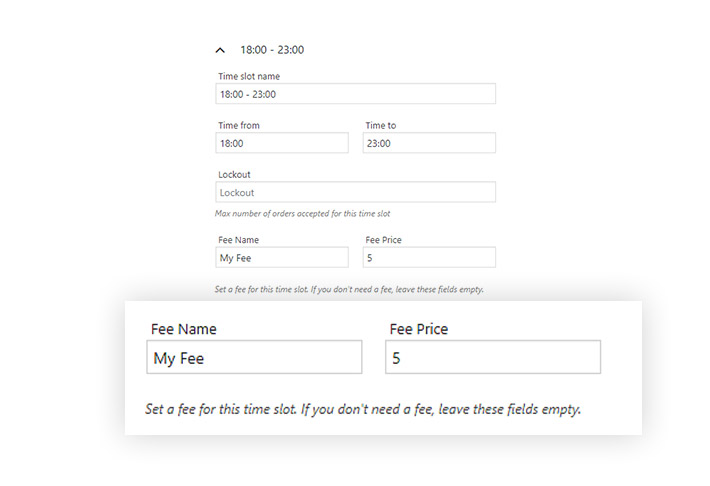Focus the empty Lockout input field

[x=356, y=192]
